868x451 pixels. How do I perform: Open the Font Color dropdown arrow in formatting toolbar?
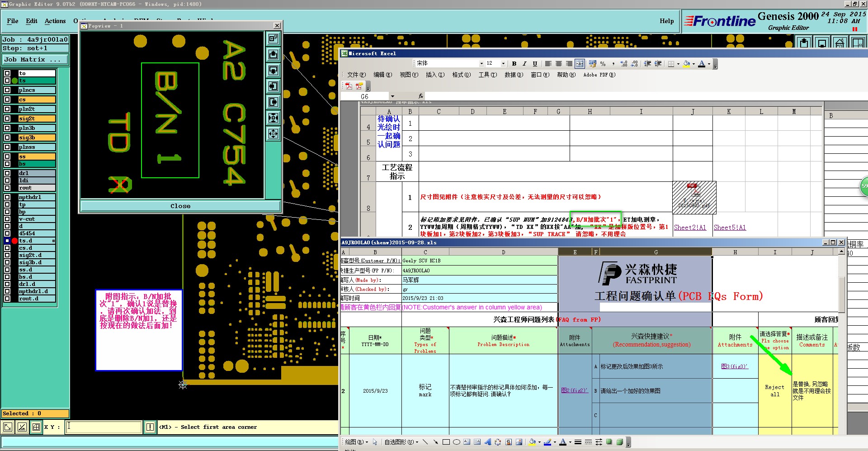(x=709, y=64)
